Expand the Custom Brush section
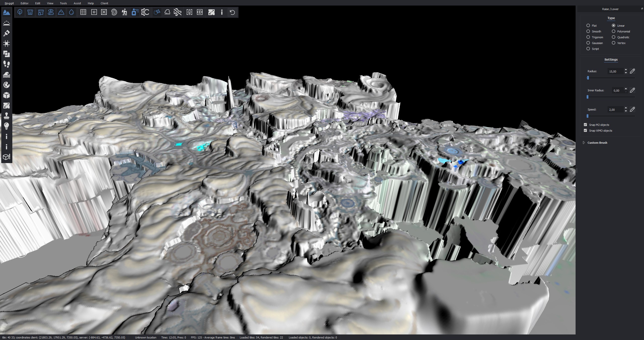 click(584, 143)
